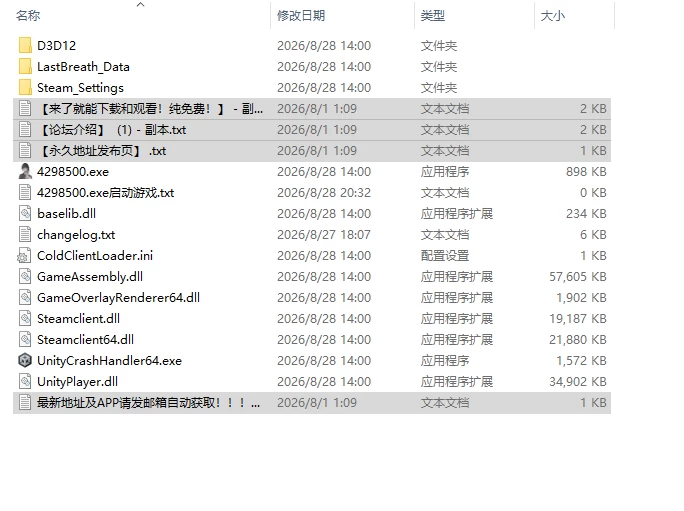Viewport: 684px width, 511px height.
Task: Select the LastBreath_Data folder name
Action: tap(83, 67)
